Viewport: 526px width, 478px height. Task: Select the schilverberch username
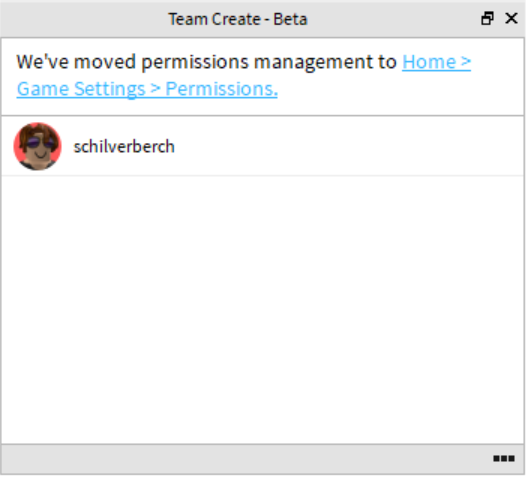(x=124, y=147)
